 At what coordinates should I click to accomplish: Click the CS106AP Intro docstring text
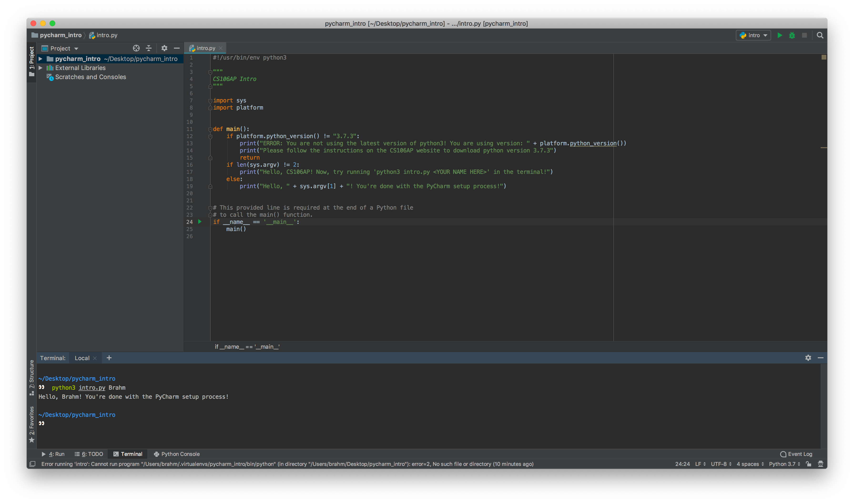pyautogui.click(x=234, y=79)
